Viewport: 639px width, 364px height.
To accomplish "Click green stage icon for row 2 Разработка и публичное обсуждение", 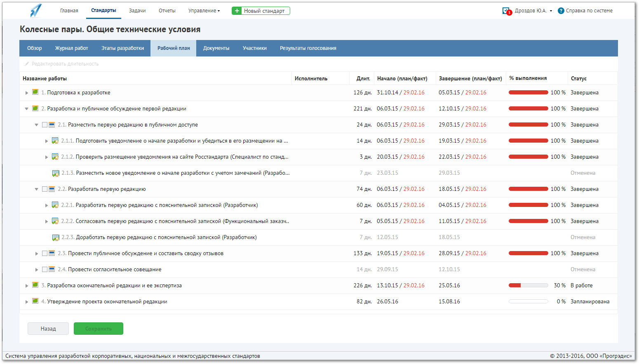I will click(x=35, y=108).
